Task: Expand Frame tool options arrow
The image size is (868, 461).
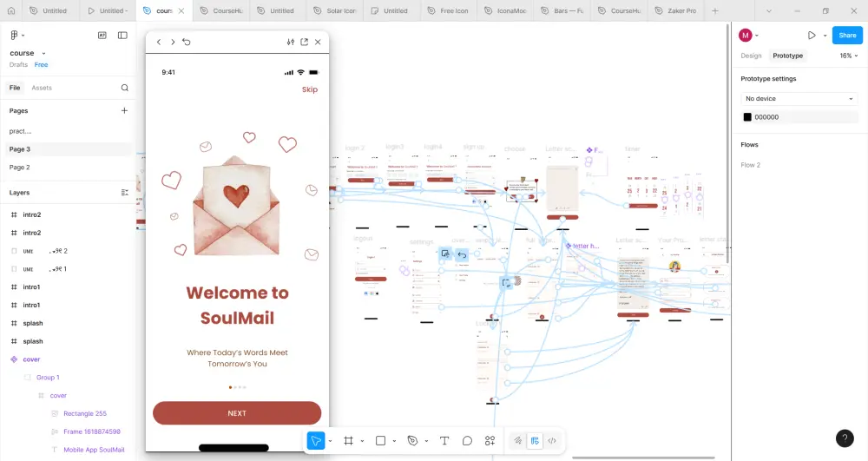Action: tap(362, 441)
